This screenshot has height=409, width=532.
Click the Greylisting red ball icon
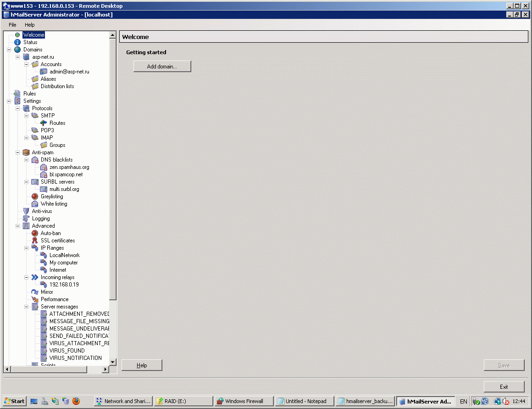34,196
